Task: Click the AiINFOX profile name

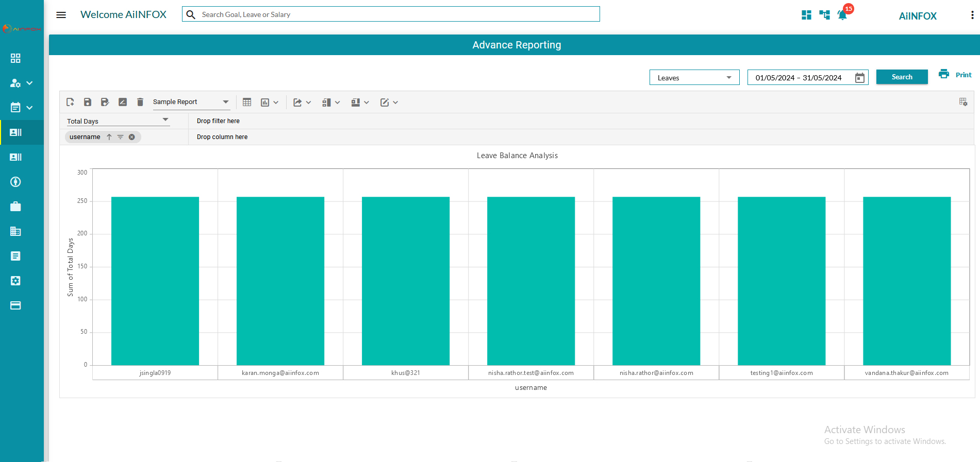Action: 918,16
